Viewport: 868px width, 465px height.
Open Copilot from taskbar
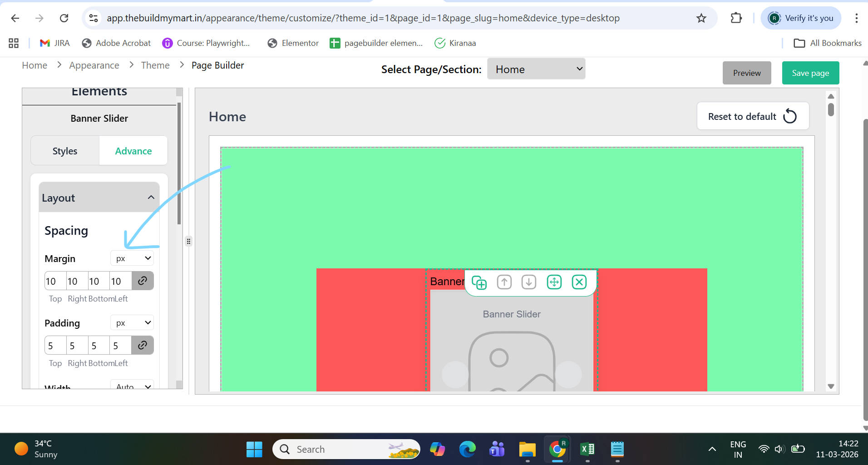pos(437,450)
